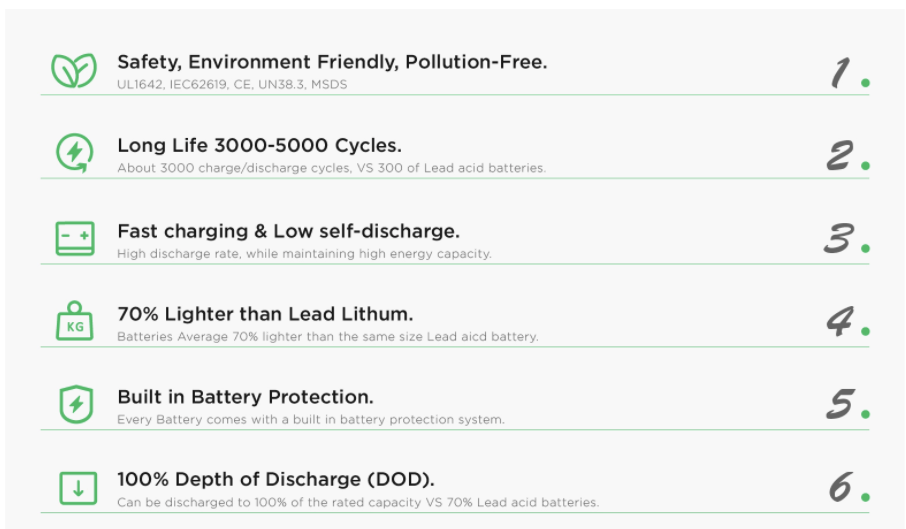Click the 'UL1642, IEC62619, CE, UN38.3, MSDS' certifications text

pos(232,84)
